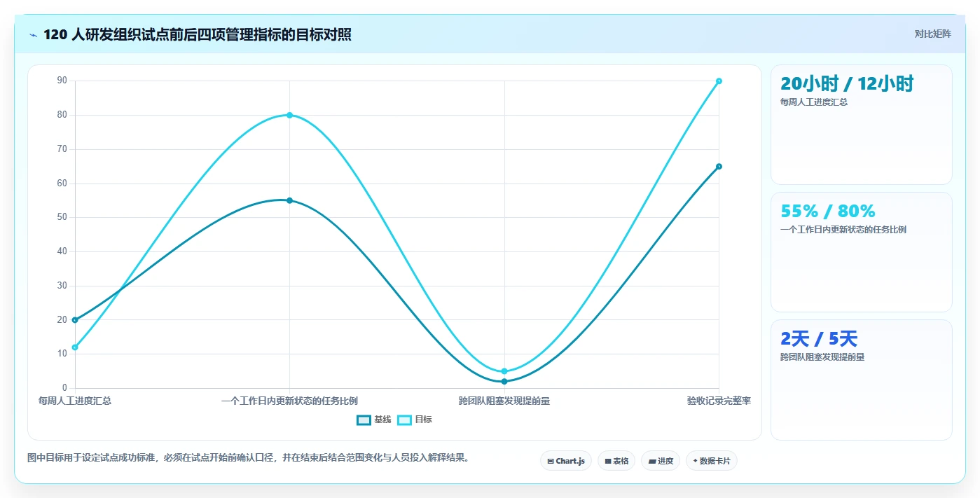980x498 pixels.
Task: Click x-axis label 每周人工进度汇总
Action: tap(75, 401)
